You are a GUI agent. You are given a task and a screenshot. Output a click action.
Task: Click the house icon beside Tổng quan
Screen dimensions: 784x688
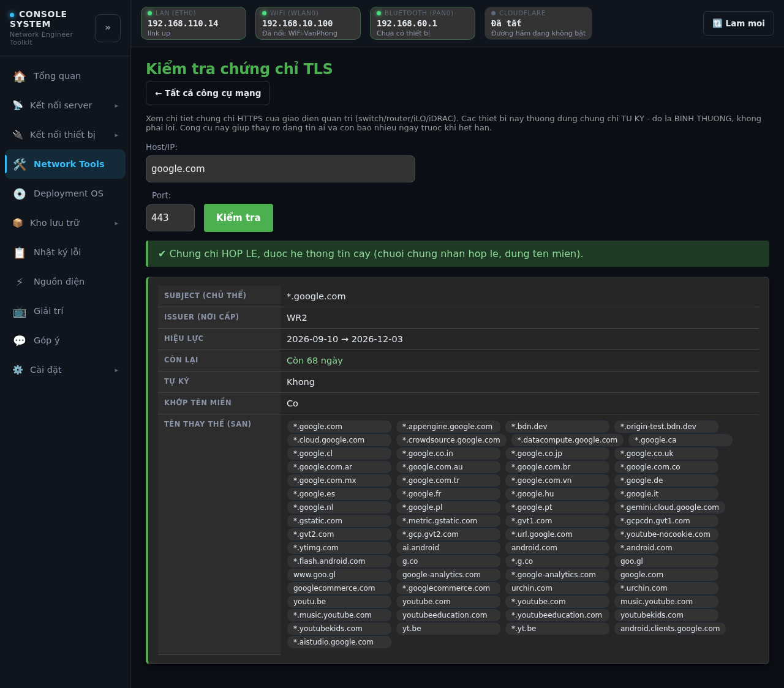20,76
